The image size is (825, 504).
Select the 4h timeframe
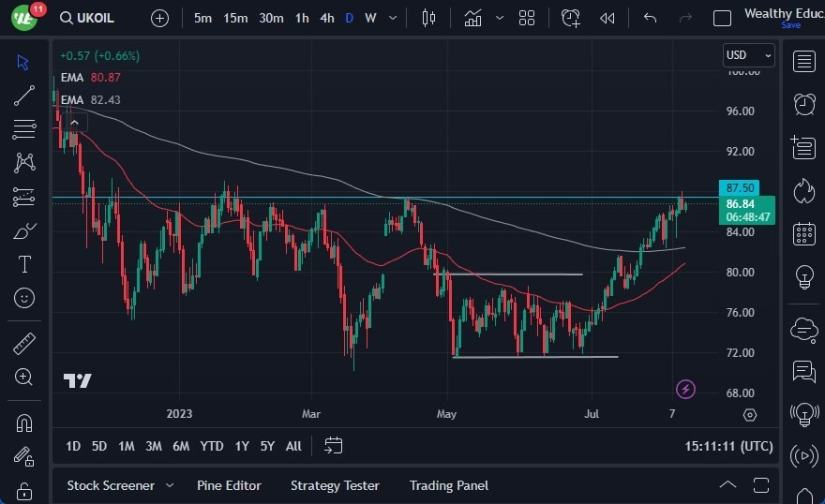326,18
